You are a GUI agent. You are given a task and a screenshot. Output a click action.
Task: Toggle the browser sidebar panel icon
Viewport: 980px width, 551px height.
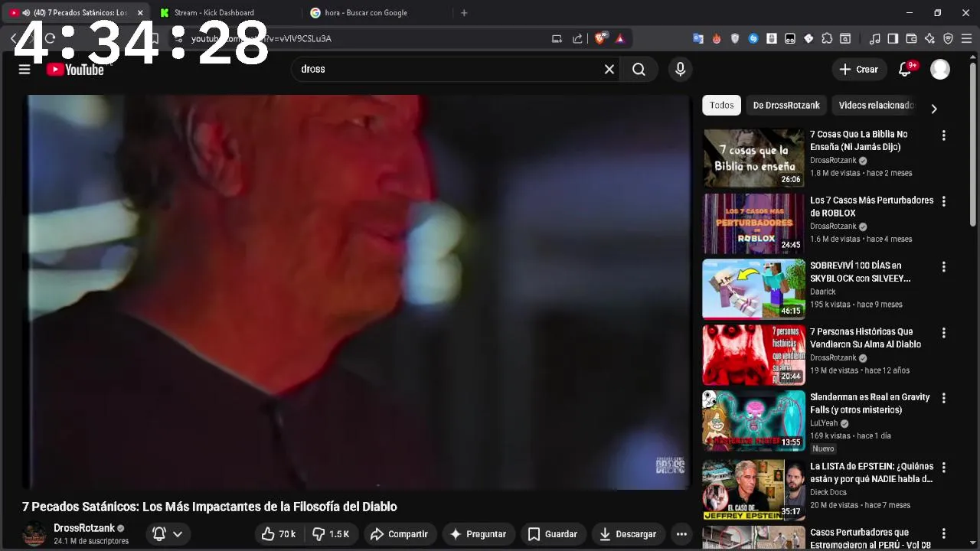pyautogui.click(x=893, y=38)
